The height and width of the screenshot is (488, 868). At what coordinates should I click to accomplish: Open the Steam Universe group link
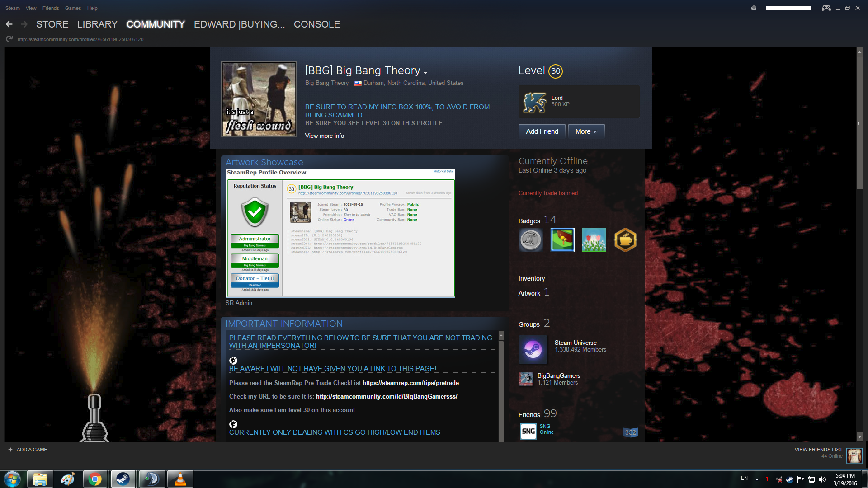coord(576,343)
